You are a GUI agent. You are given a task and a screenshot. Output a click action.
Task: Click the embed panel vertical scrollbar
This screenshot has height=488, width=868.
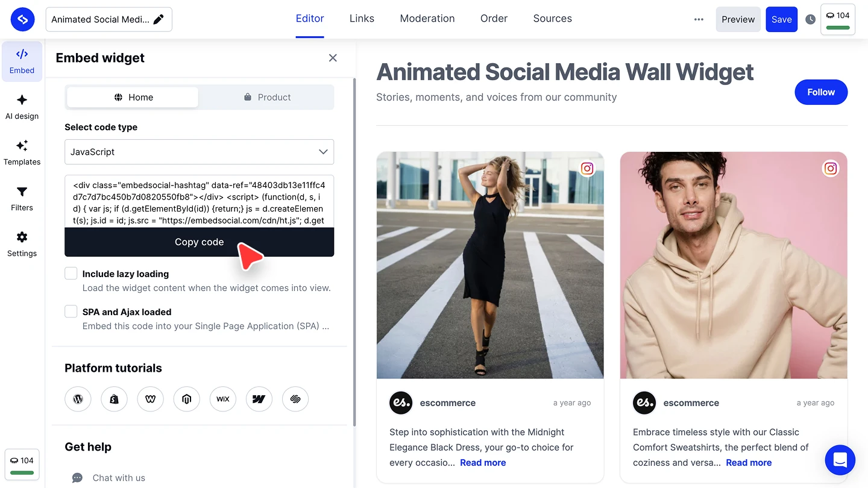(354, 252)
